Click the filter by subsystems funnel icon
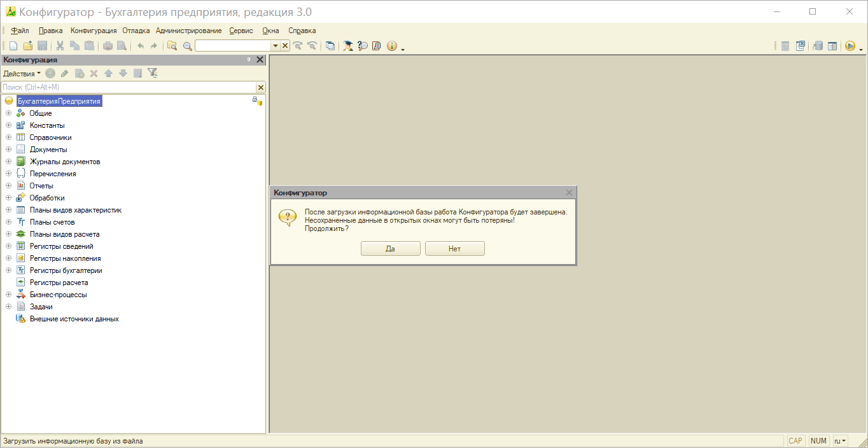The image size is (868, 448). click(x=153, y=73)
